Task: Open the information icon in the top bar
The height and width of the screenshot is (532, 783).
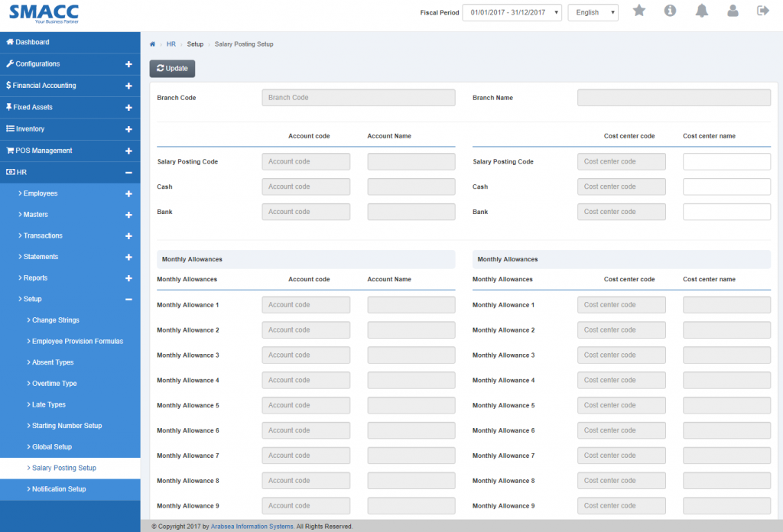Action: 671,11
